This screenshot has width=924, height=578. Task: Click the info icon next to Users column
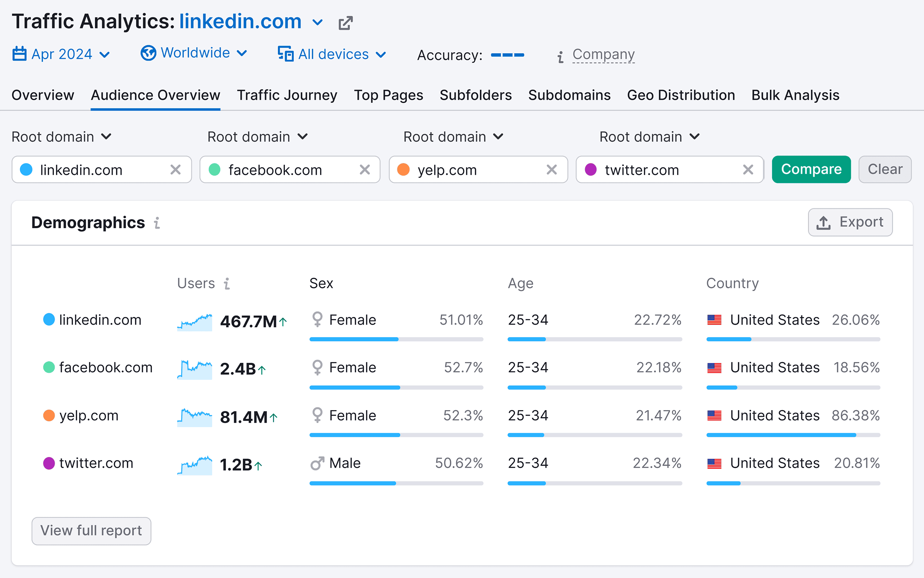click(227, 284)
